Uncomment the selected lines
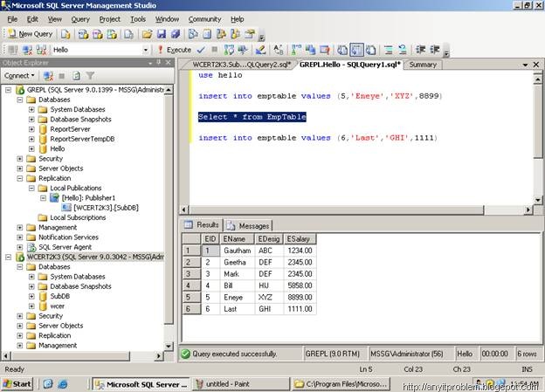 [403, 50]
